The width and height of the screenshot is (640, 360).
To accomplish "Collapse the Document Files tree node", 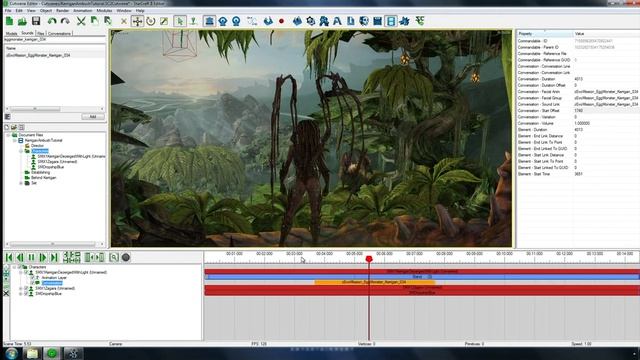I will pyautogui.click(x=8, y=135).
